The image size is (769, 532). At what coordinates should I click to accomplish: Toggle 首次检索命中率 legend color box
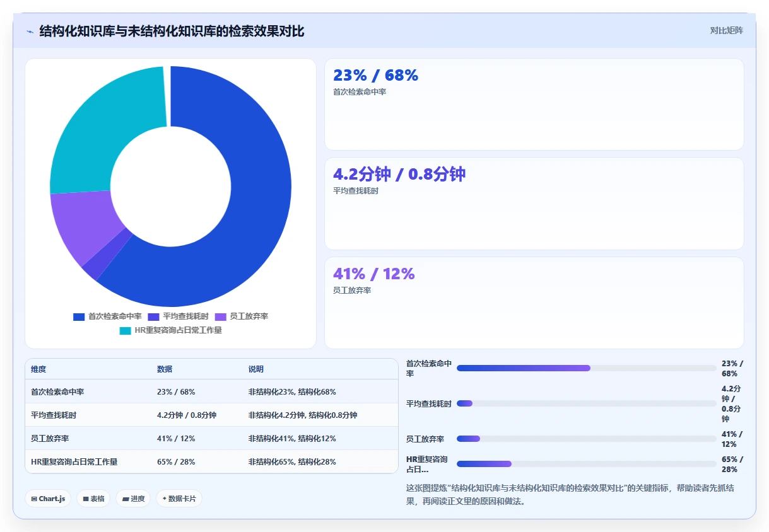(79, 316)
